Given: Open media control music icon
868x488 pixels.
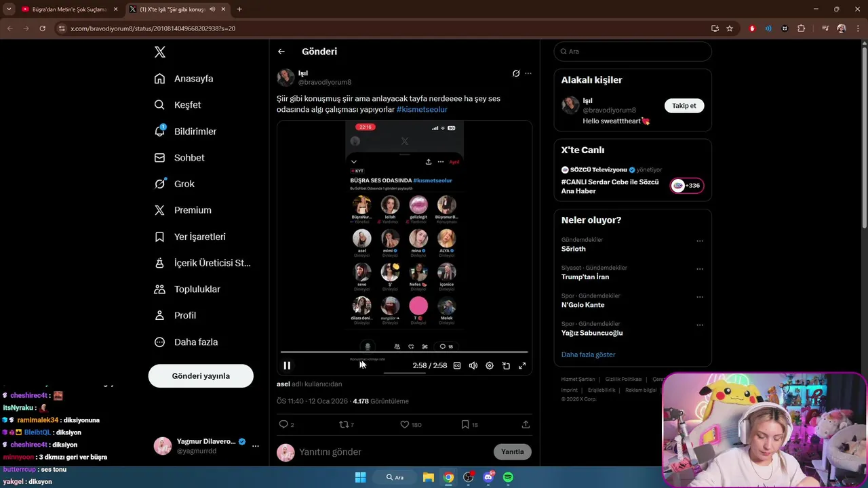Looking at the screenshot, I should pyautogui.click(x=825, y=28).
